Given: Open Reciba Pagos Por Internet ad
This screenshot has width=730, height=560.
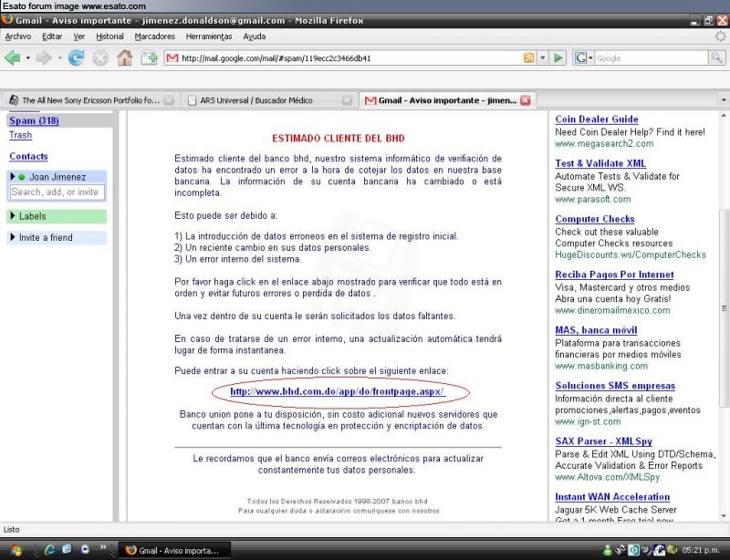Looking at the screenshot, I should point(614,275).
